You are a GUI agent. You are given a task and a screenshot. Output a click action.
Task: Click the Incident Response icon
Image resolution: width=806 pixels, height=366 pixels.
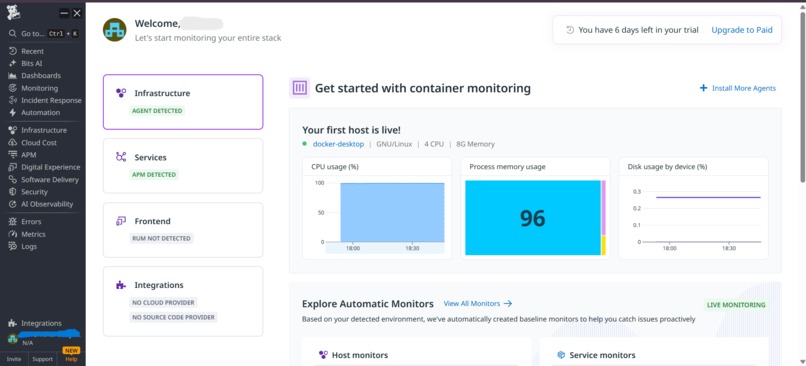[x=13, y=100]
